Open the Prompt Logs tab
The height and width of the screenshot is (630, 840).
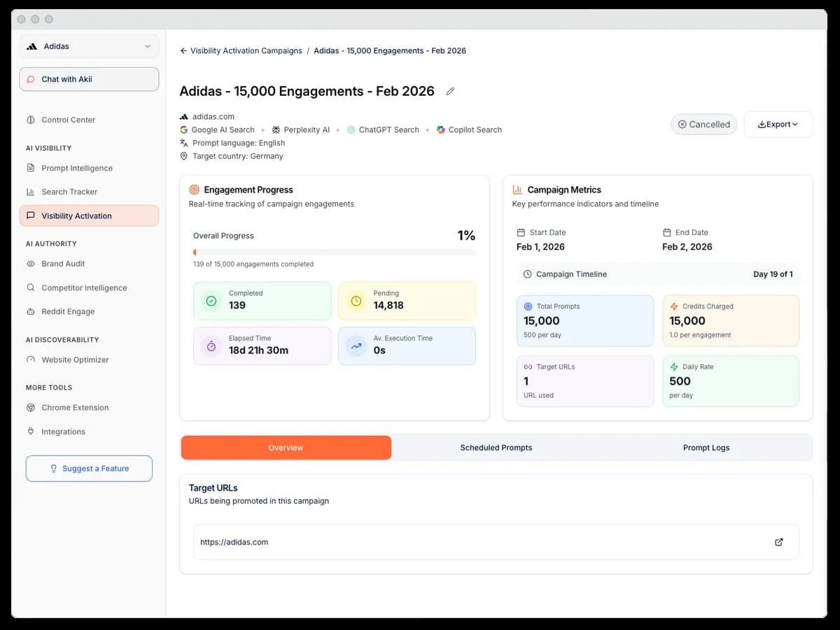(706, 447)
